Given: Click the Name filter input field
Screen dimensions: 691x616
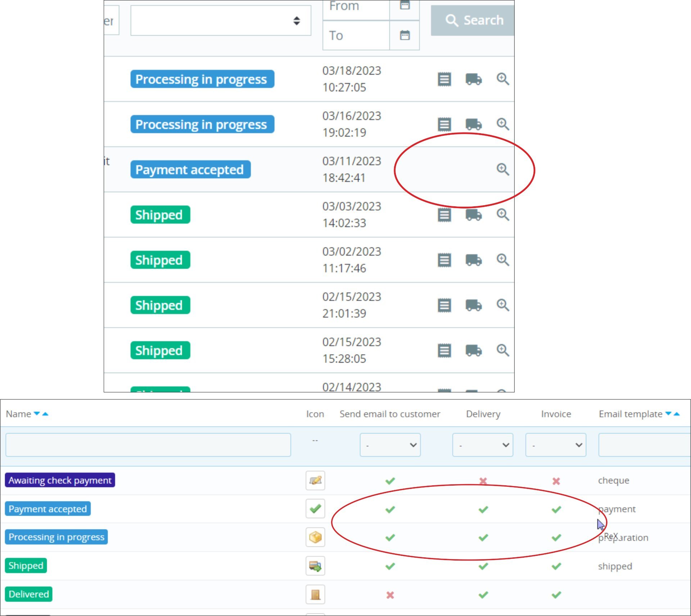Looking at the screenshot, I should [x=148, y=445].
